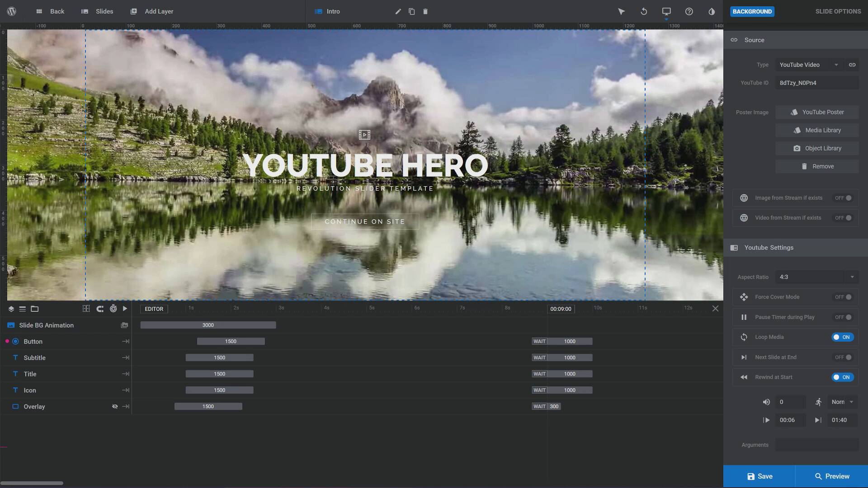Click the WordPress logo icon
The width and height of the screenshot is (868, 488).
[x=12, y=11]
